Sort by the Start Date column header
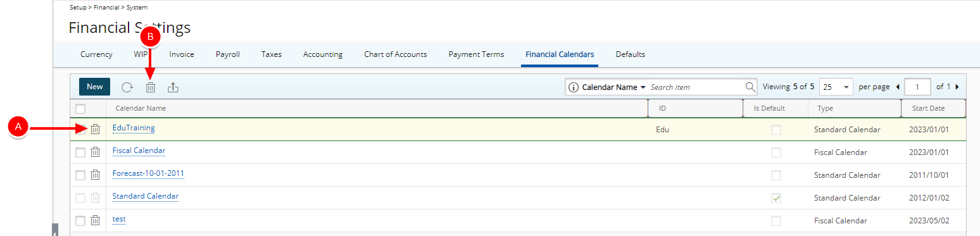Image resolution: width=980 pixels, height=236 pixels. click(928, 108)
